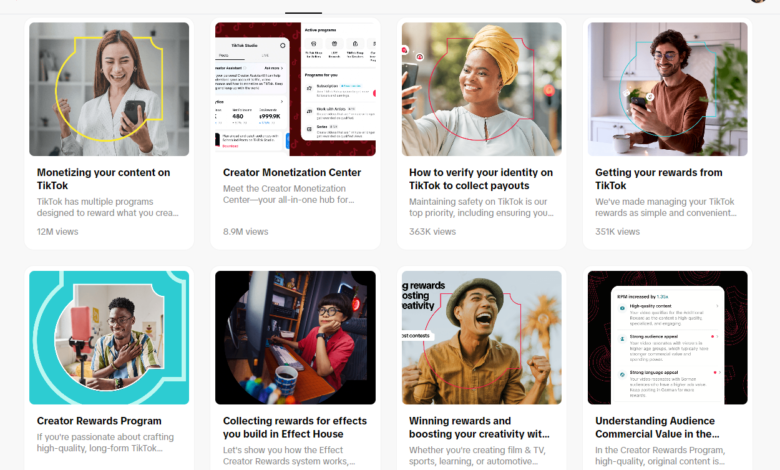
Task: Click 'Winning rewards and boosting your creativity' title
Action: [x=479, y=427]
